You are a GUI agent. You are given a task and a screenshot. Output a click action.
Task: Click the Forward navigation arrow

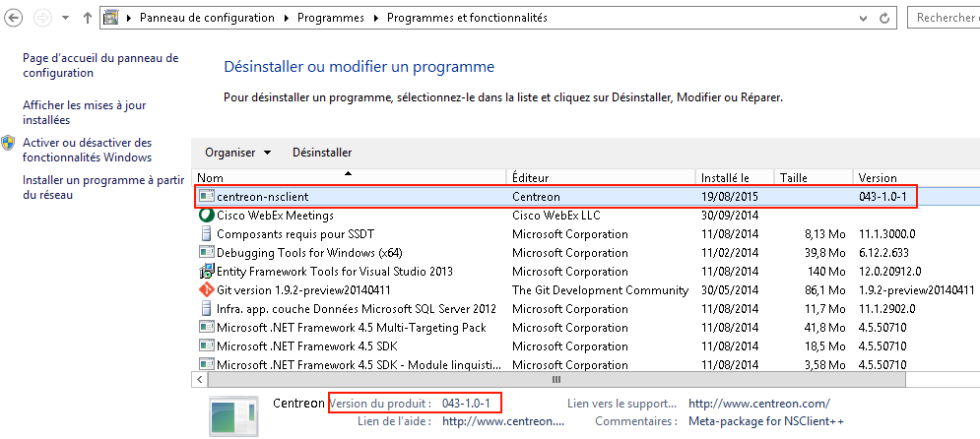click(42, 18)
